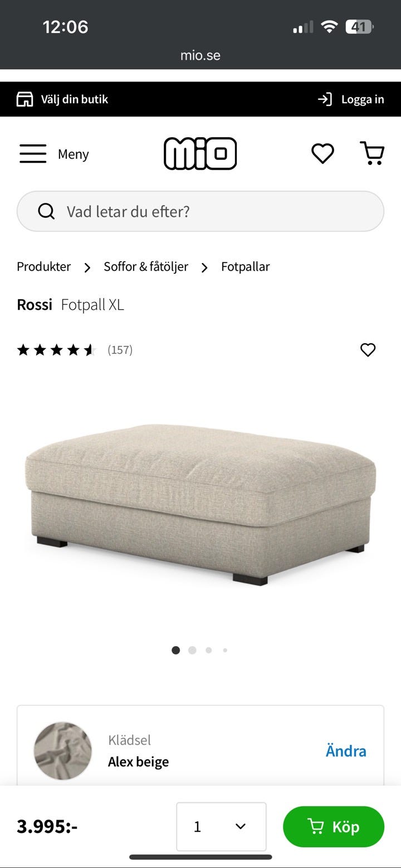Click the chevron after Produkter breadcrumb

click(x=87, y=267)
